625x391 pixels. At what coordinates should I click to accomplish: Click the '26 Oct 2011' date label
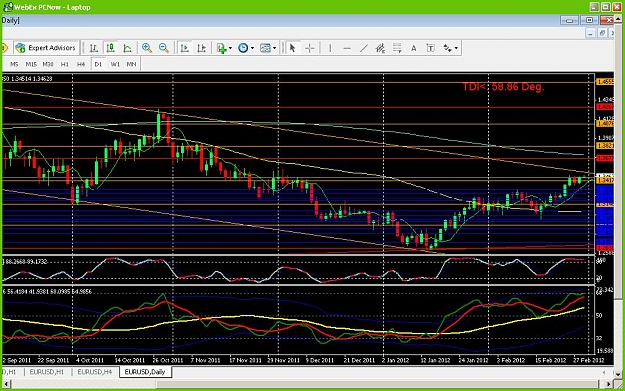(167, 360)
